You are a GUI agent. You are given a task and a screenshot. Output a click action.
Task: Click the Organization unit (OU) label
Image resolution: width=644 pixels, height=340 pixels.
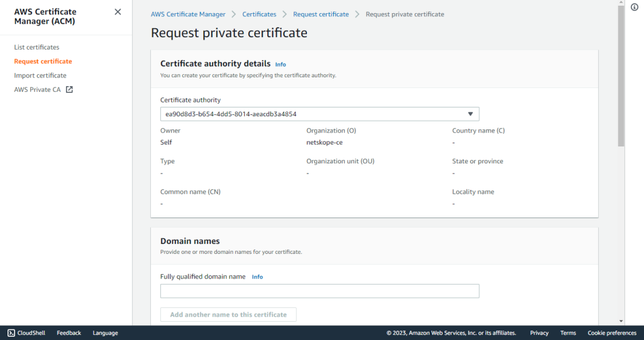pos(340,162)
